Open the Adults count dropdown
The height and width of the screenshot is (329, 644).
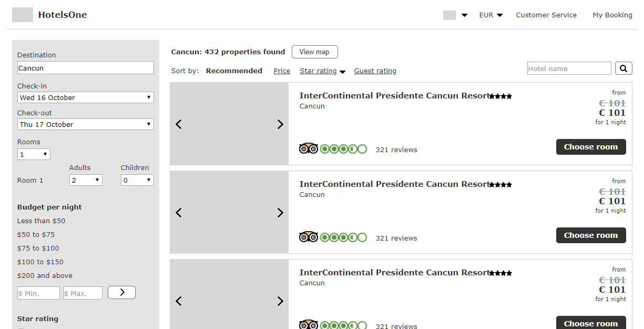pyautogui.click(x=86, y=180)
